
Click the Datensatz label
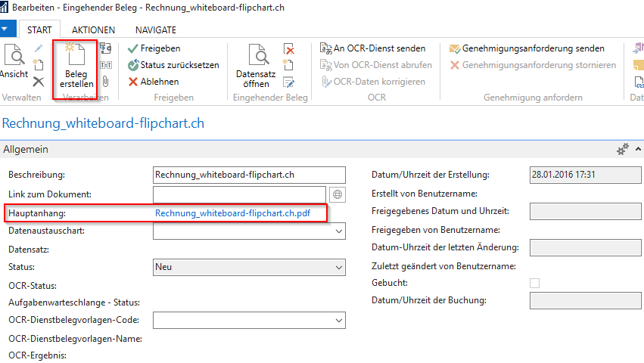click(29, 250)
